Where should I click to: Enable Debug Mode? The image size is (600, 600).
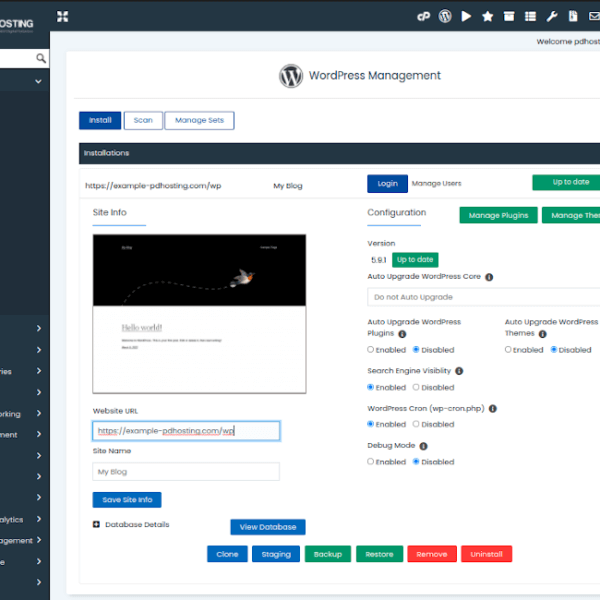click(370, 461)
